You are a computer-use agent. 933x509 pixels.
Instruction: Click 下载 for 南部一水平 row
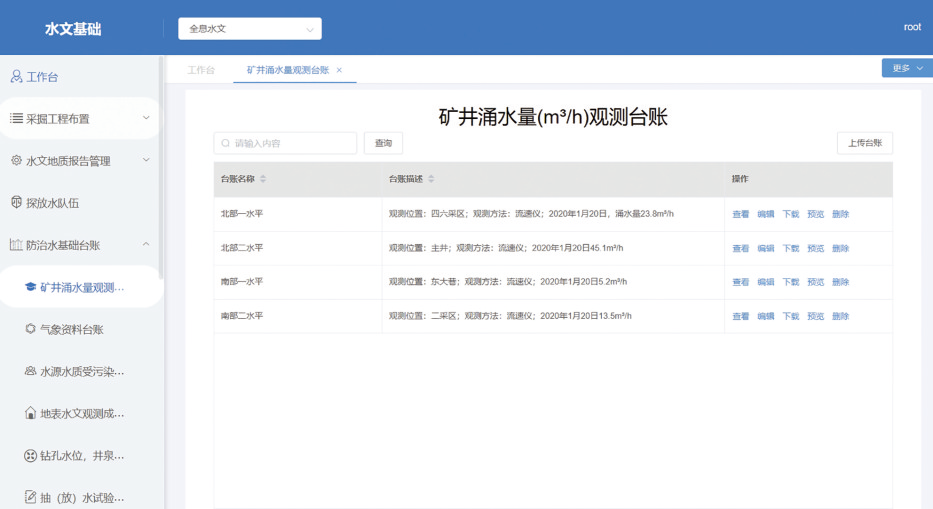click(x=791, y=282)
